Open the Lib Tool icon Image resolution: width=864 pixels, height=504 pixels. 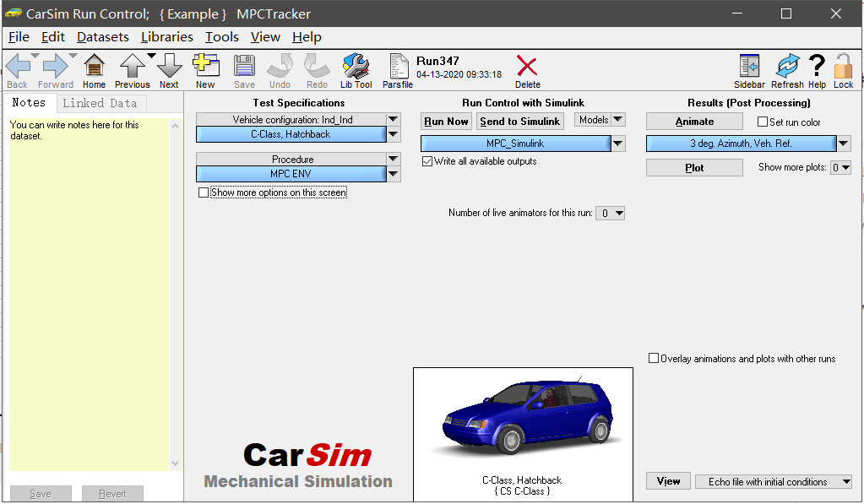click(356, 66)
